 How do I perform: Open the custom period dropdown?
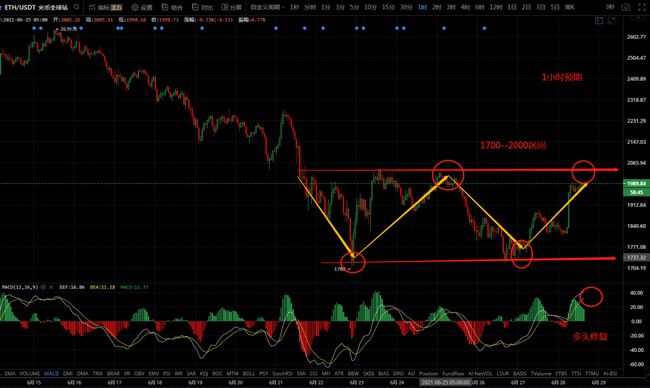click(267, 7)
